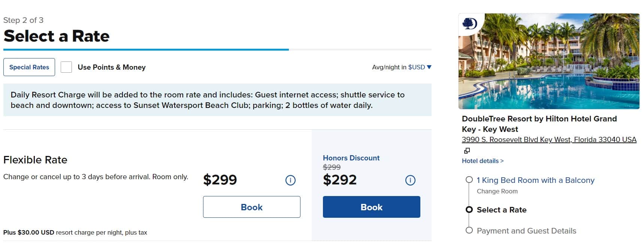
Task: Select the Payment and Guest Details step
Action: pyautogui.click(x=526, y=231)
